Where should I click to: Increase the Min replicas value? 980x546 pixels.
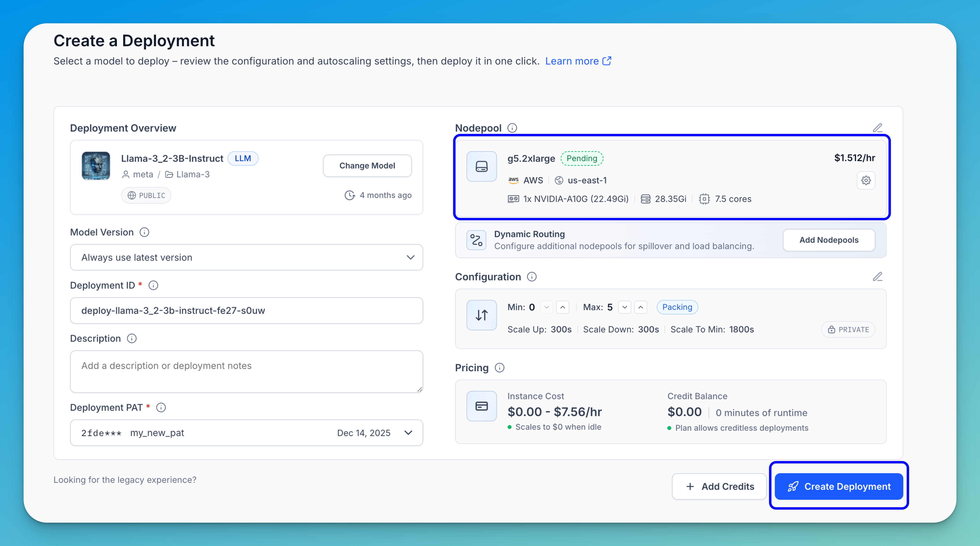point(563,307)
